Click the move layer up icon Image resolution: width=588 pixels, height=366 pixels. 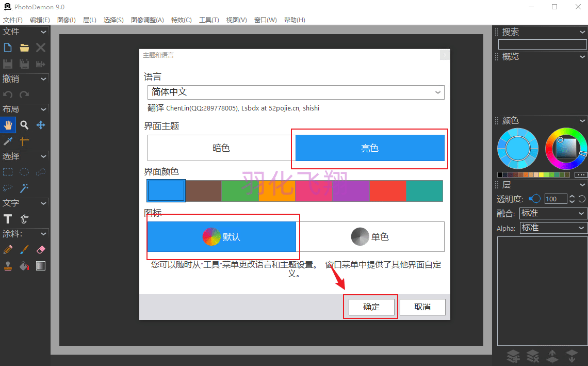click(552, 356)
